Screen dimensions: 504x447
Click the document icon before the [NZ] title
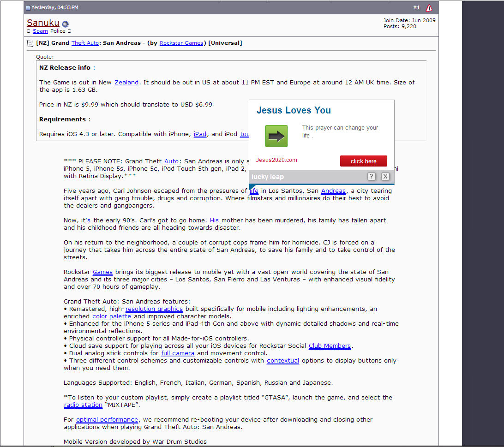coord(30,43)
